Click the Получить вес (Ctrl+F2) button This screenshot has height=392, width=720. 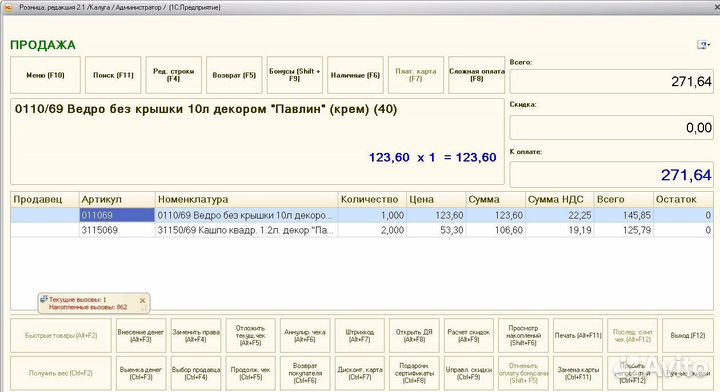tap(61, 373)
